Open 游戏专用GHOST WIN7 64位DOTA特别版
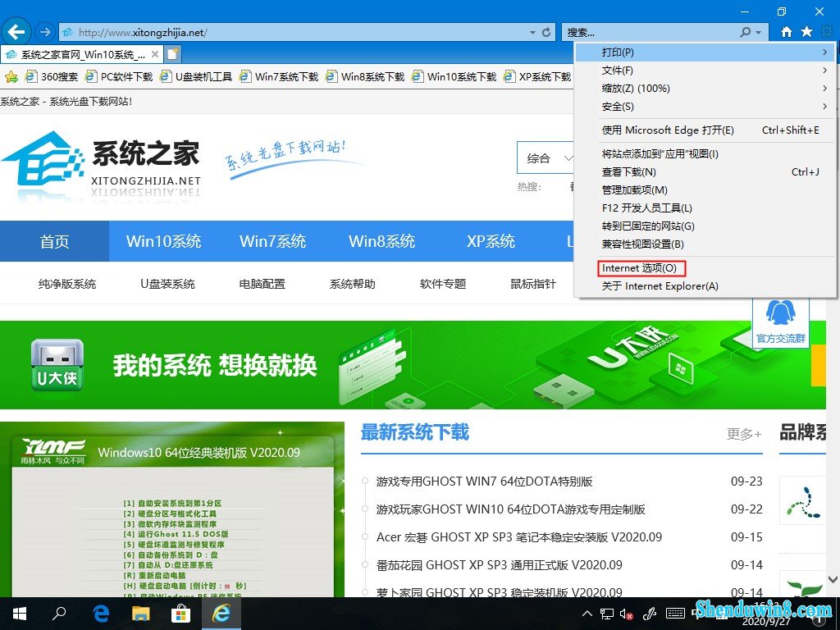The width and height of the screenshot is (840, 630). click(x=484, y=482)
